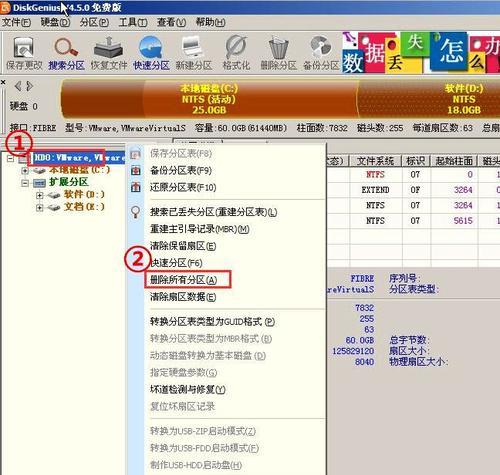
Task: Click the 备份分区 toolbar icon
Action: click(x=321, y=53)
